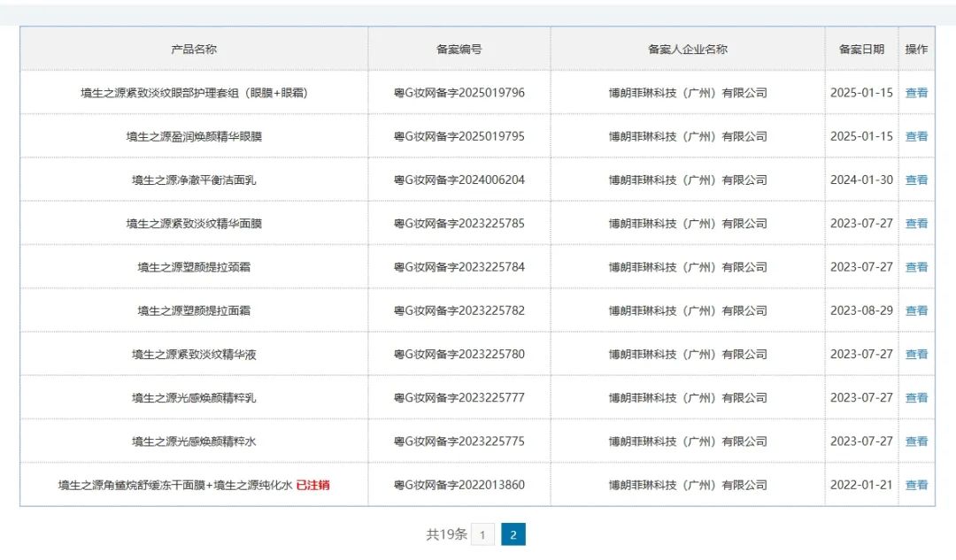The height and width of the screenshot is (560, 956).
Task: Select product name 境生之源塑颜提拉面霜
Action: pos(194,311)
